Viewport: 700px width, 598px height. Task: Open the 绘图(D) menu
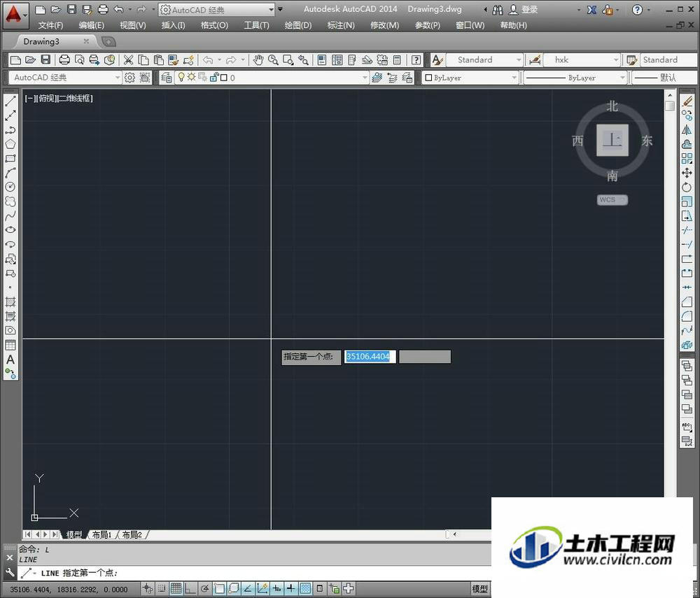[x=298, y=25]
